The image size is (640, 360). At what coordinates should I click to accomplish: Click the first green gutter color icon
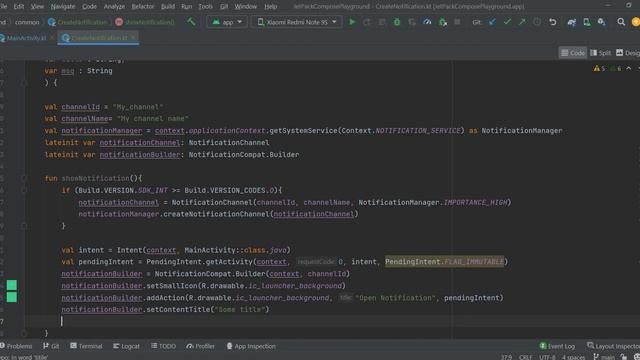point(12,285)
